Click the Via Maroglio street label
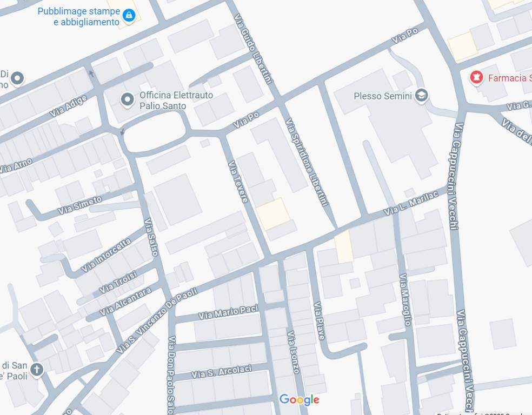Screen dimensions: 532x415 [405, 299]
